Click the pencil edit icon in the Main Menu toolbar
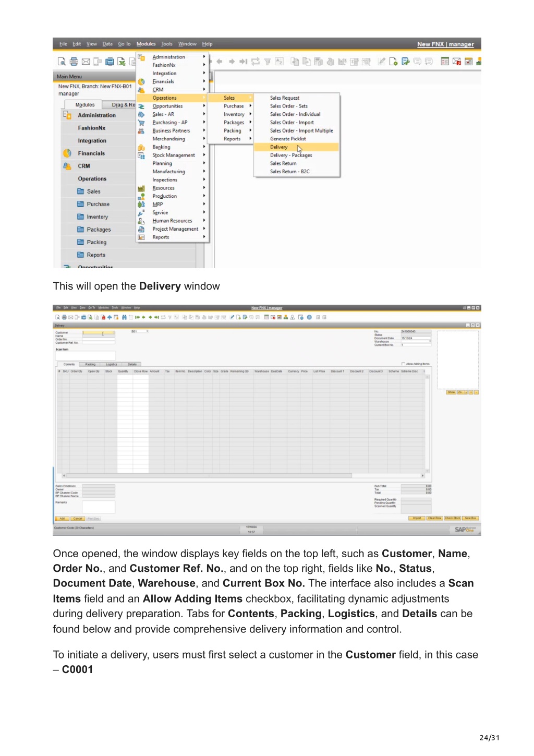534x756 pixels. (382, 62)
